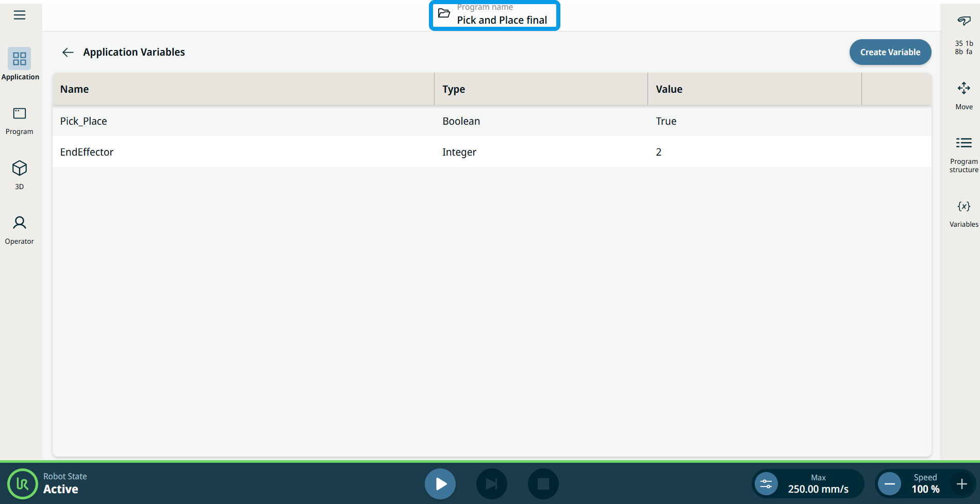980x504 pixels.
Task: Click the Robot State Active indicator
Action: [x=23, y=484]
